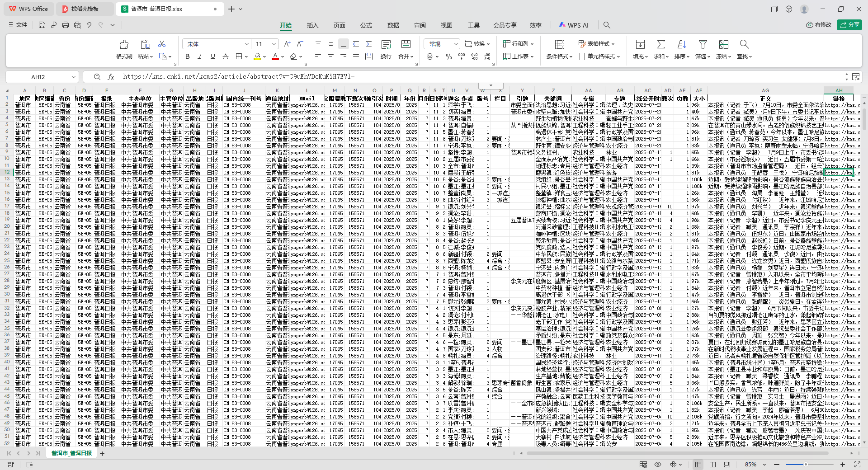Click the Print Preview icon

77,25
